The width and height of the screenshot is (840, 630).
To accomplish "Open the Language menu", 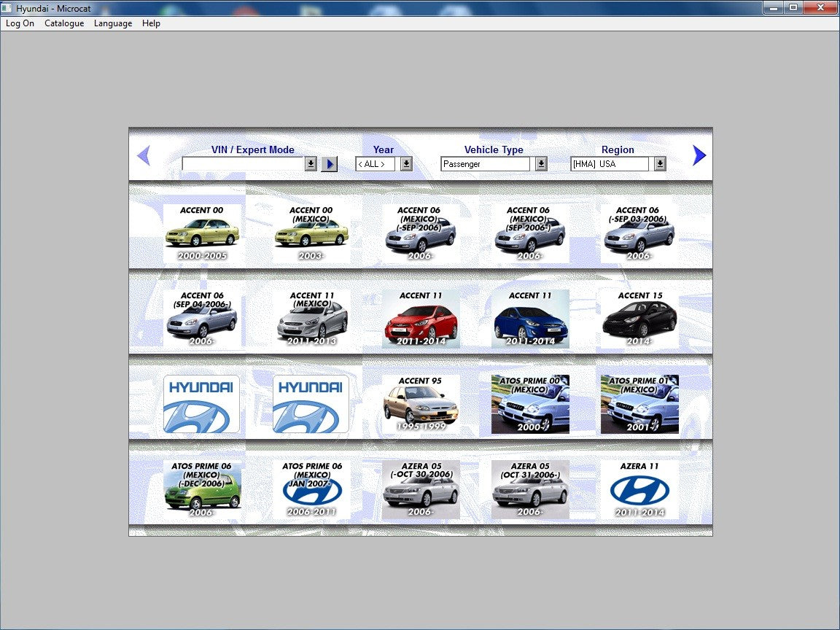I will (x=113, y=23).
